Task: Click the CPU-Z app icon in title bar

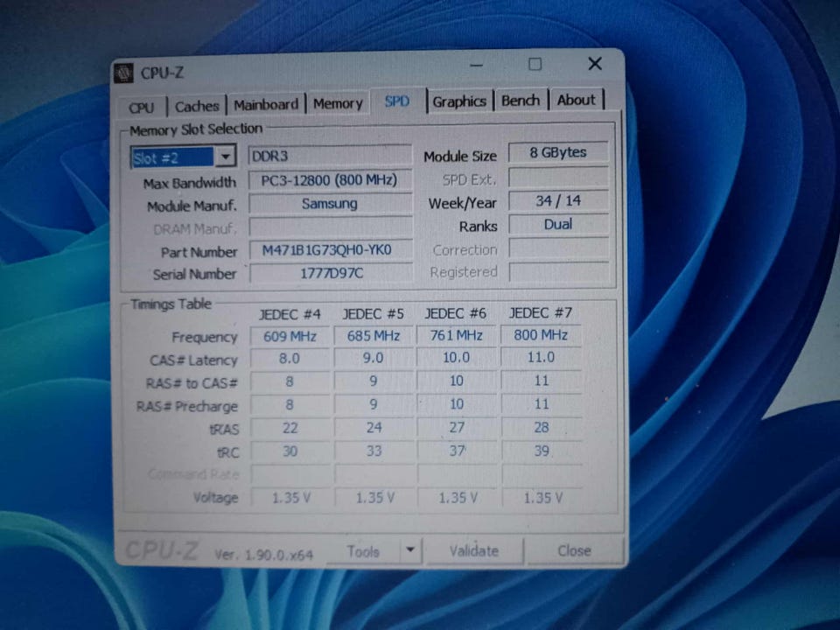Action: [x=124, y=73]
